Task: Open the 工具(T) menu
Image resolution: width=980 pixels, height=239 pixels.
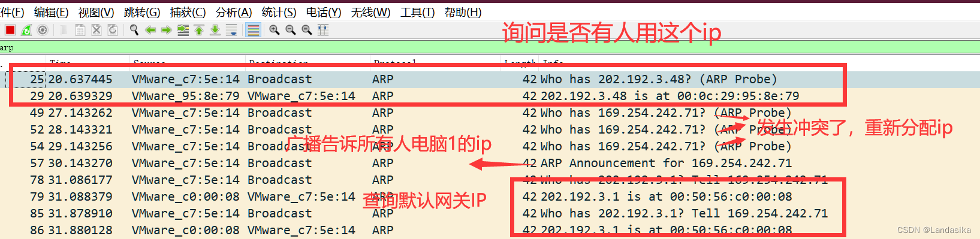Action: point(418,12)
